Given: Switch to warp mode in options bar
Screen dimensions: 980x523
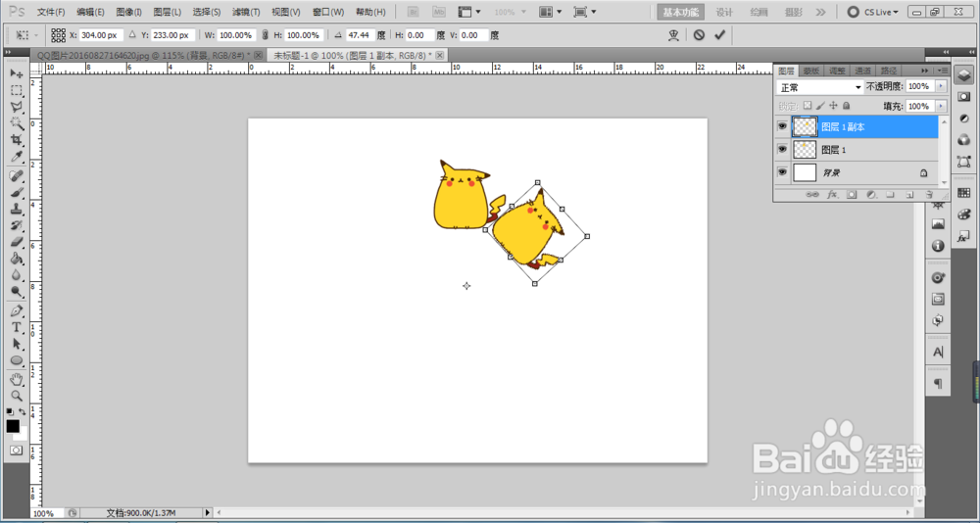Looking at the screenshot, I should tap(674, 35).
